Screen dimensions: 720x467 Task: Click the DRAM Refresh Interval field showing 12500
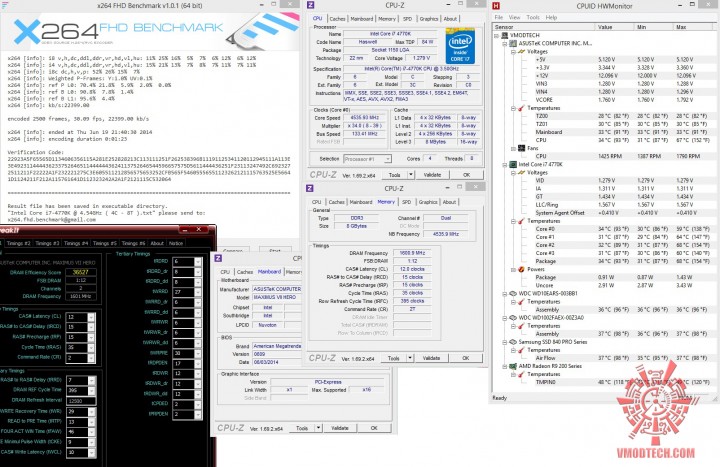[80, 401]
